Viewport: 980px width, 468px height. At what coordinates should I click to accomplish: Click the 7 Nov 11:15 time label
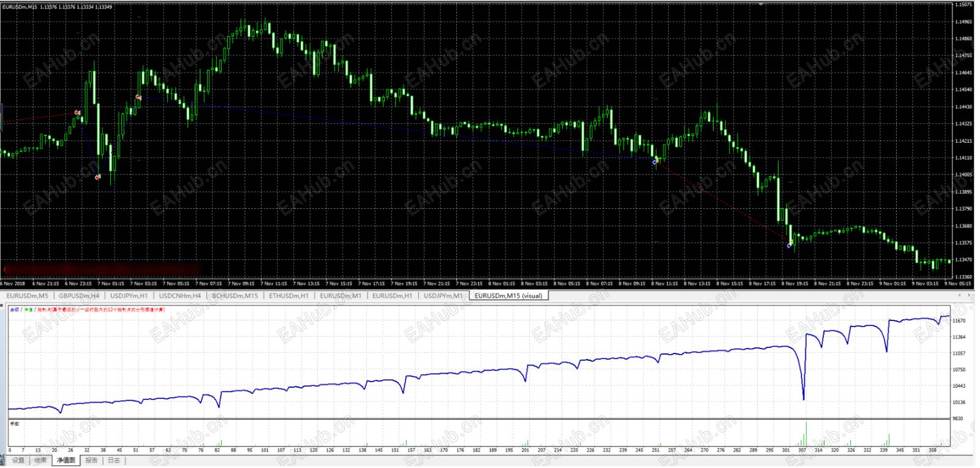(x=273, y=284)
